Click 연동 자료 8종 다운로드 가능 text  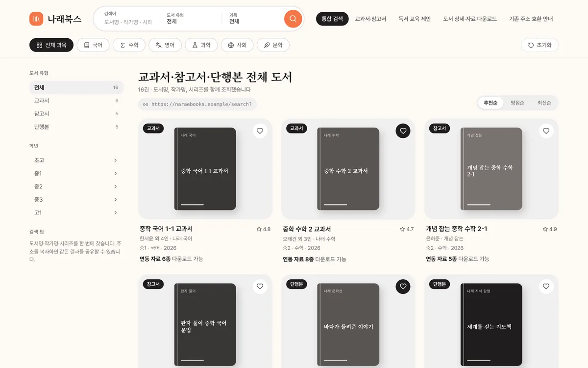tap(314, 259)
